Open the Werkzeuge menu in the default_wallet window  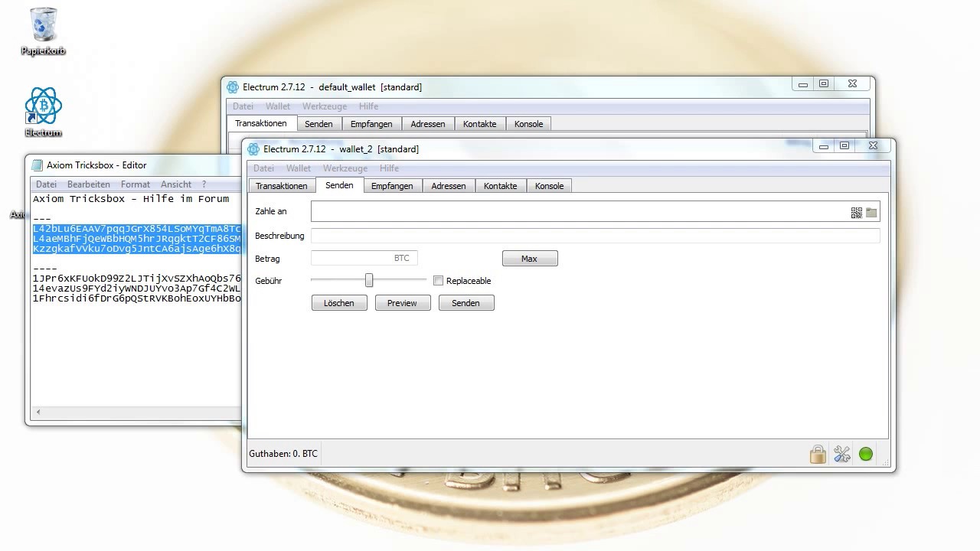tap(325, 106)
